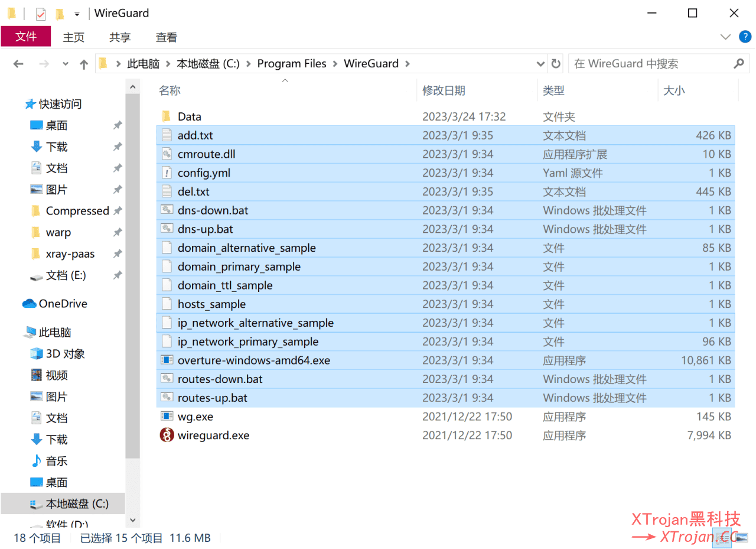Open the 主页 ribbon tab
This screenshot has height=549, width=756.
[74, 37]
